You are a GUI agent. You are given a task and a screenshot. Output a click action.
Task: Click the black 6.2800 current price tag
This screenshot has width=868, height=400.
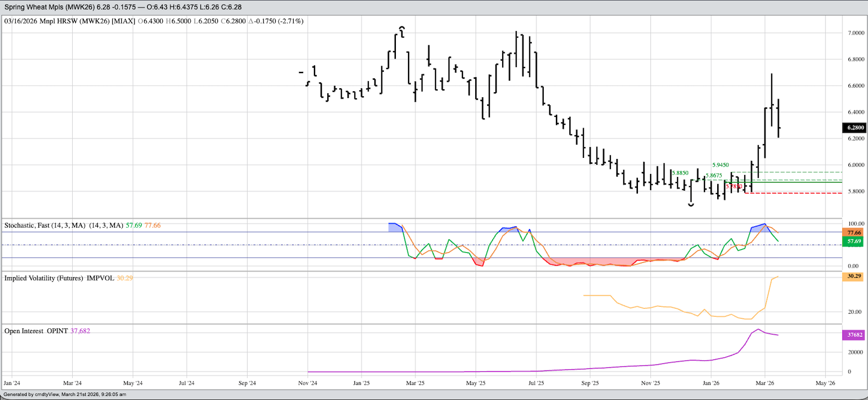pos(854,128)
